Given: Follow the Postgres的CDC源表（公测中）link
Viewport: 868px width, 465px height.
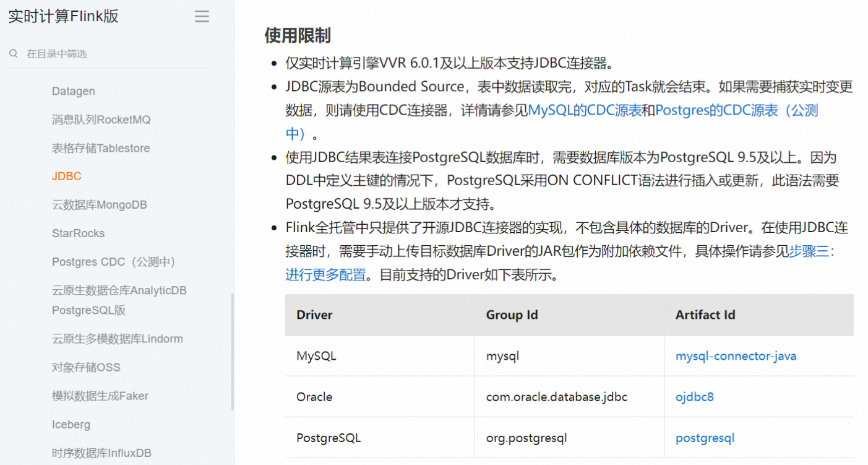Looking at the screenshot, I should pyautogui.click(x=736, y=111).
